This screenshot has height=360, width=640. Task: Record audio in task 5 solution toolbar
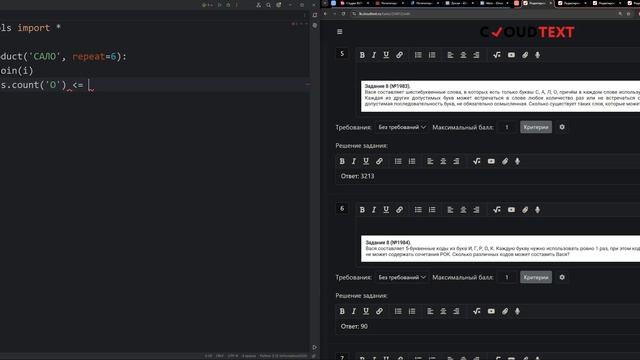(518, 161)
